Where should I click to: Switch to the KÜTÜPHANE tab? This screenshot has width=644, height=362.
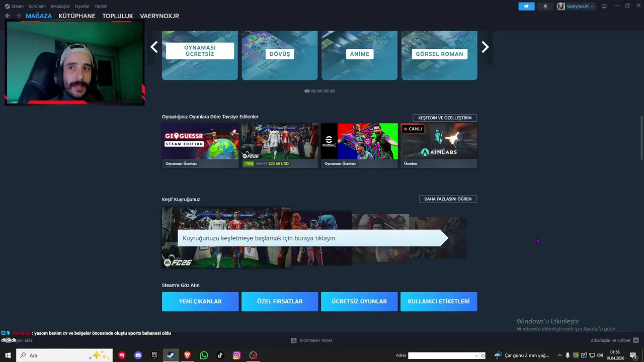pos(77,16)
